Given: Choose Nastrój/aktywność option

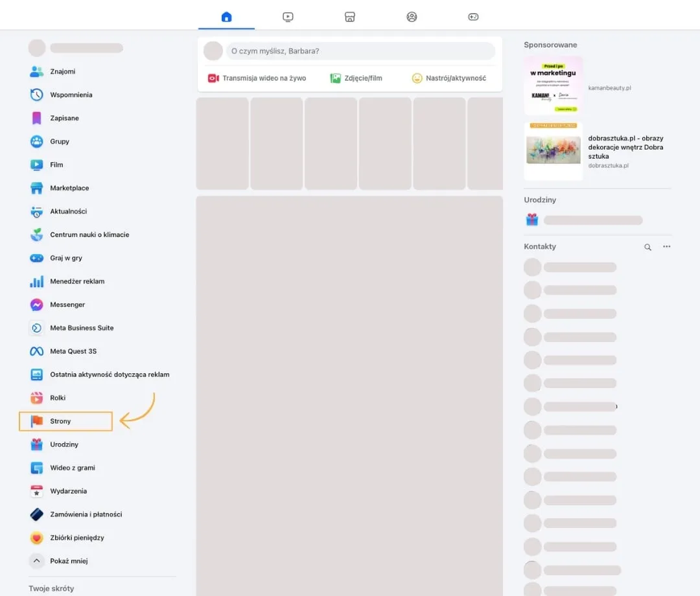Looking at the screenshot, I should coord(449,78).
